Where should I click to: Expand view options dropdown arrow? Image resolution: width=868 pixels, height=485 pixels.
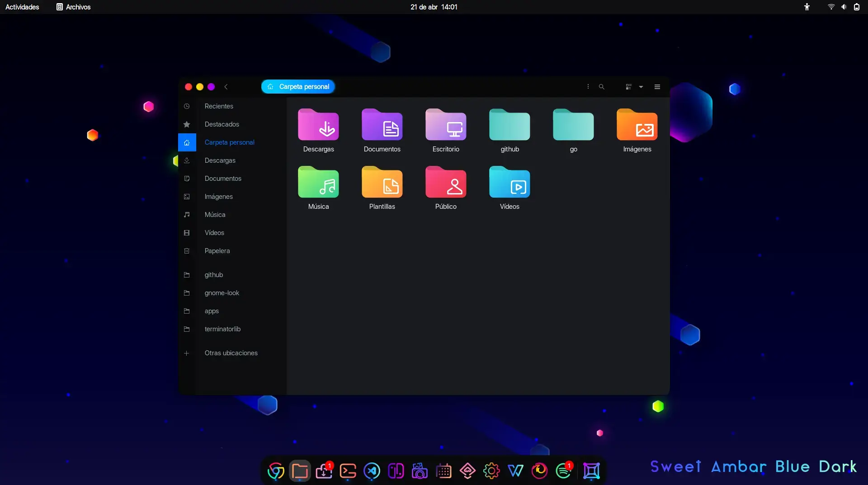[641, 87]
